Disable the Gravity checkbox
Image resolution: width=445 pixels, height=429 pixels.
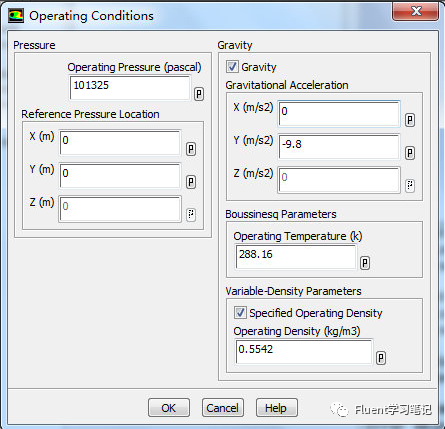pos(232,67)
